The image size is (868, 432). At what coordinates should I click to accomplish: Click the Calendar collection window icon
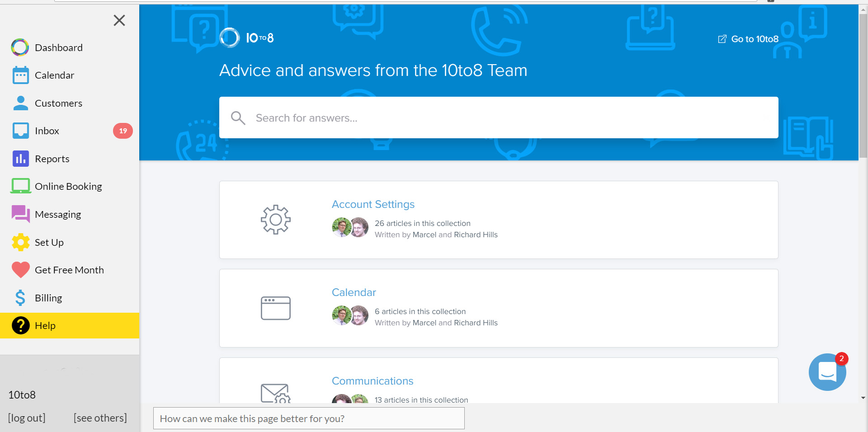276,308
